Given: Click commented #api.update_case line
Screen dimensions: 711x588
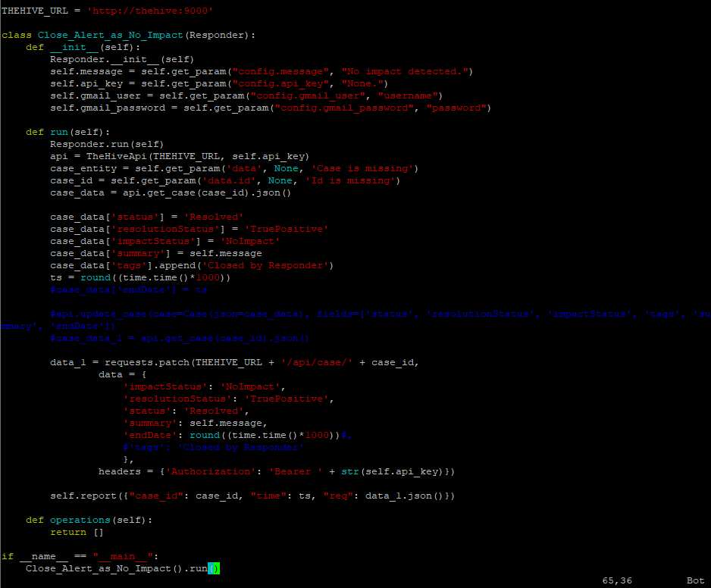Looking at the screenshot, I should tap(355, 320).
